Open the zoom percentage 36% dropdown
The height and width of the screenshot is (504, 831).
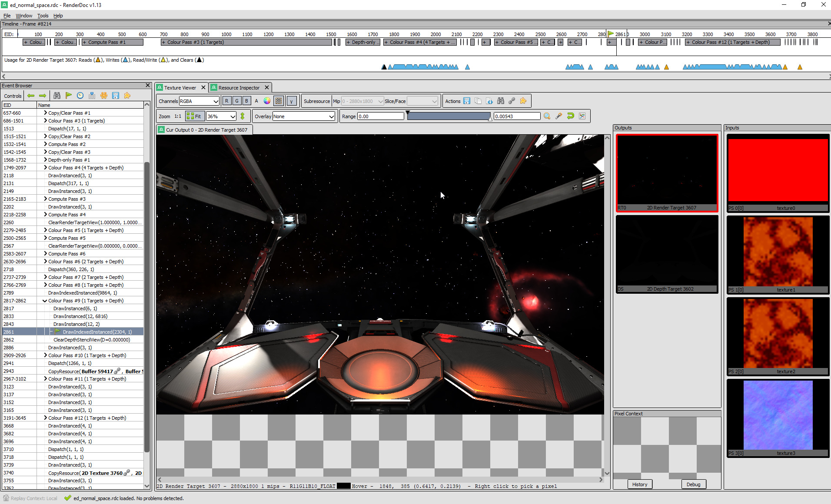click(221, 116)
